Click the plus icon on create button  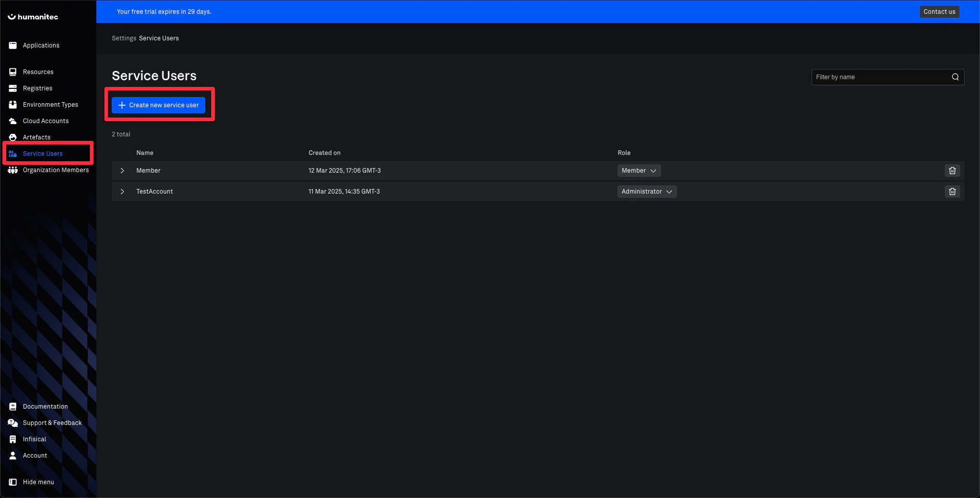coord(122,105)
